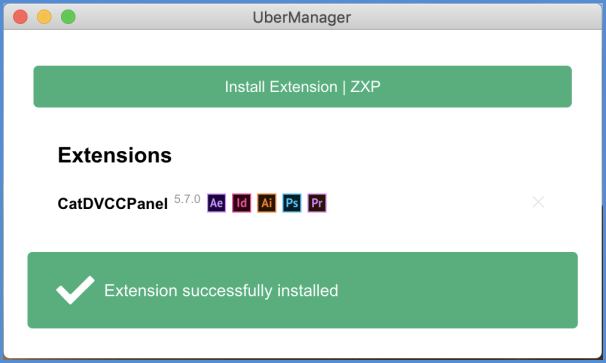The image size is (606, 363).
Task: Click the Illustrator (Ai) icon
Action: pos(267,203)
